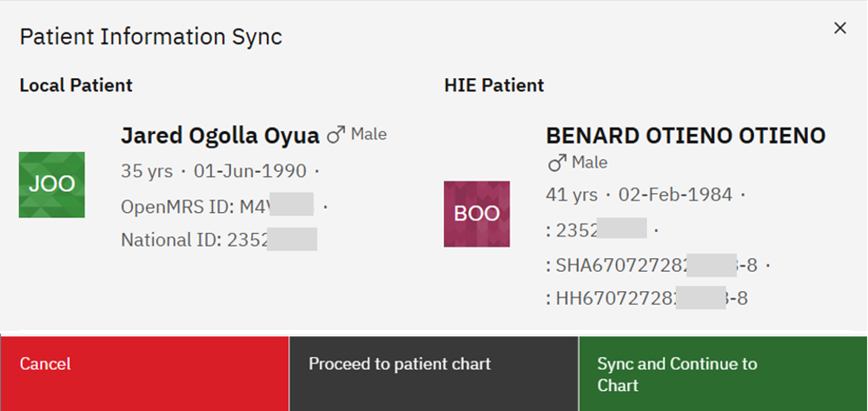The image size is (868, 411).
Task: Click Sync and Continue to Chart
Action: 723,374
